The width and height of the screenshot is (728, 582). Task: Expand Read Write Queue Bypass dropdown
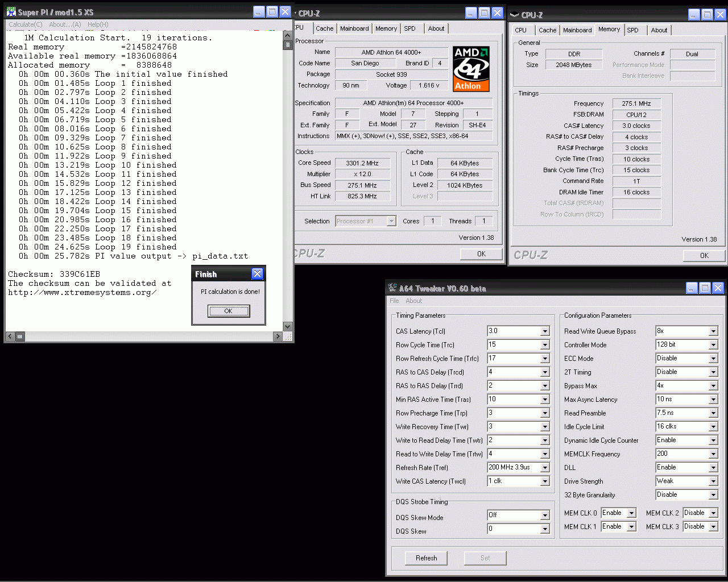(x=713, y=331)
